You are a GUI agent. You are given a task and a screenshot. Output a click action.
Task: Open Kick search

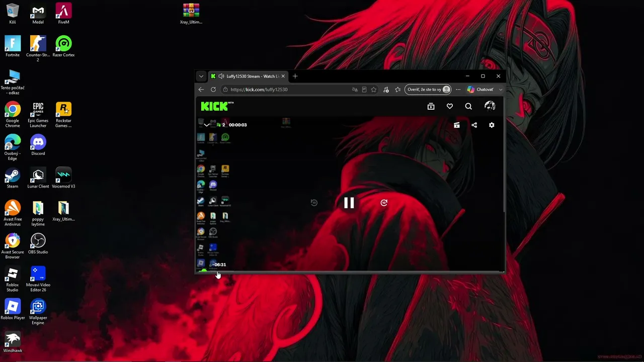tap(468, 106)
